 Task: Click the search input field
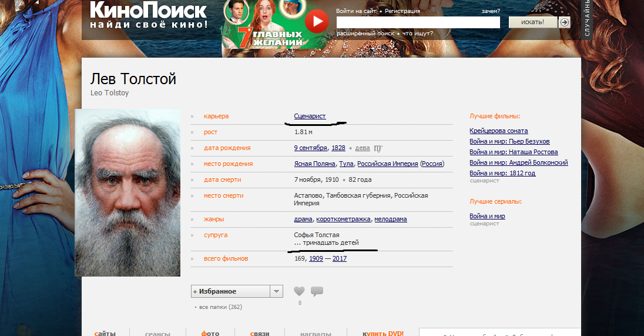418,22
